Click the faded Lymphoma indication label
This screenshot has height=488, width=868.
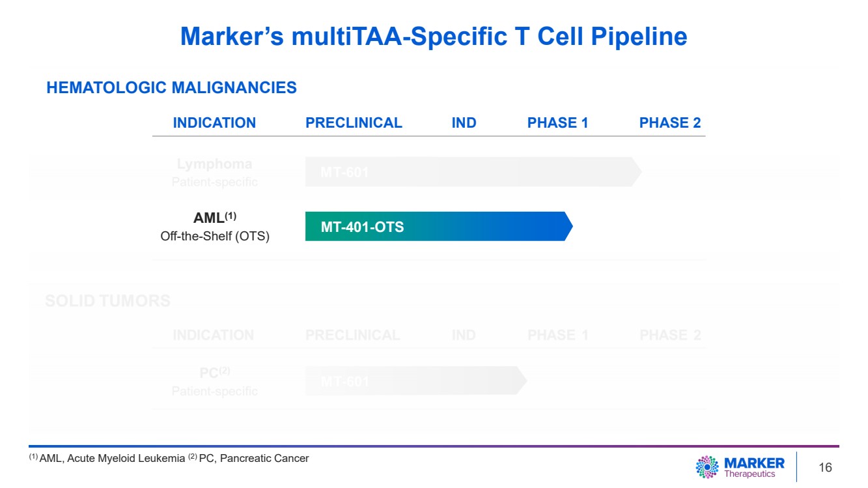click(214, 164)
